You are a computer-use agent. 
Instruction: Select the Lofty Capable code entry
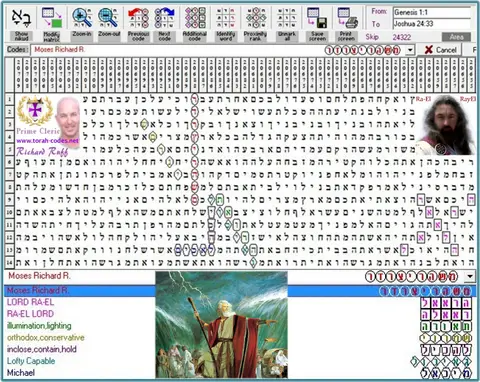point(31,361)
